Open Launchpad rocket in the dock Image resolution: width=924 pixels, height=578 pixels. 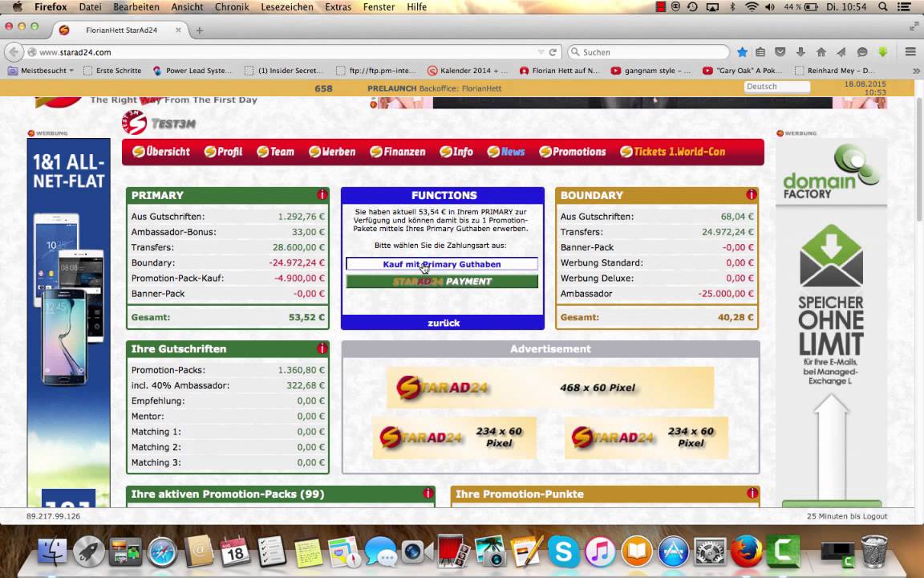[89, 551]
